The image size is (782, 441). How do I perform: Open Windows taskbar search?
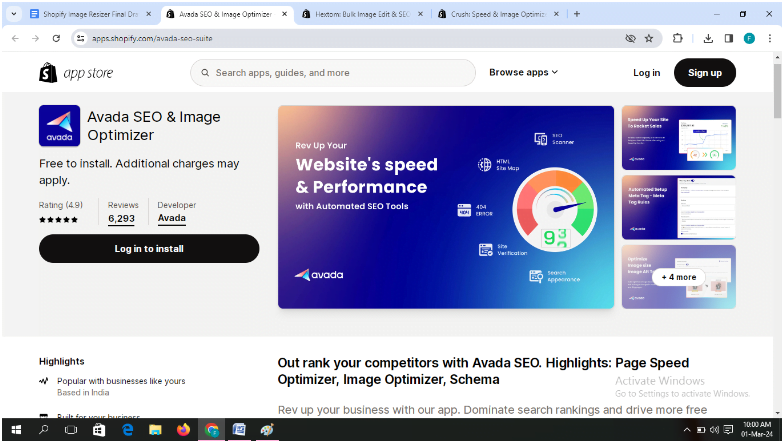pyautogui.click(x=43, y=430)
